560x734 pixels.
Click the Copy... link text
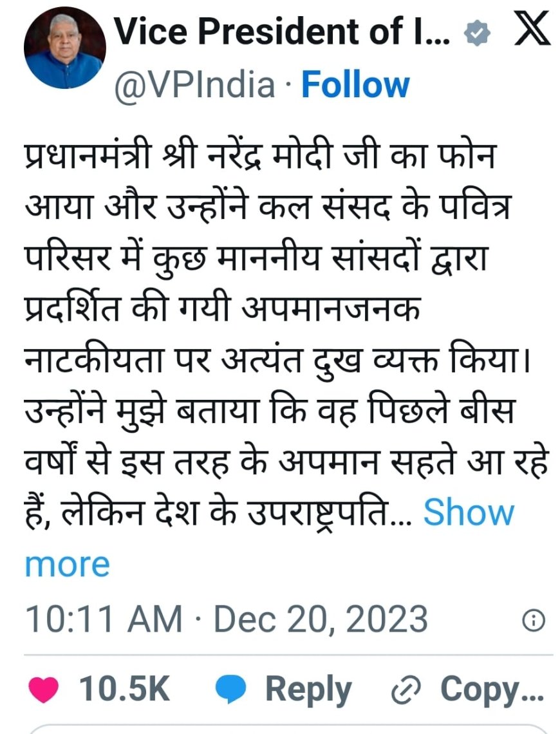pos(492,690)
